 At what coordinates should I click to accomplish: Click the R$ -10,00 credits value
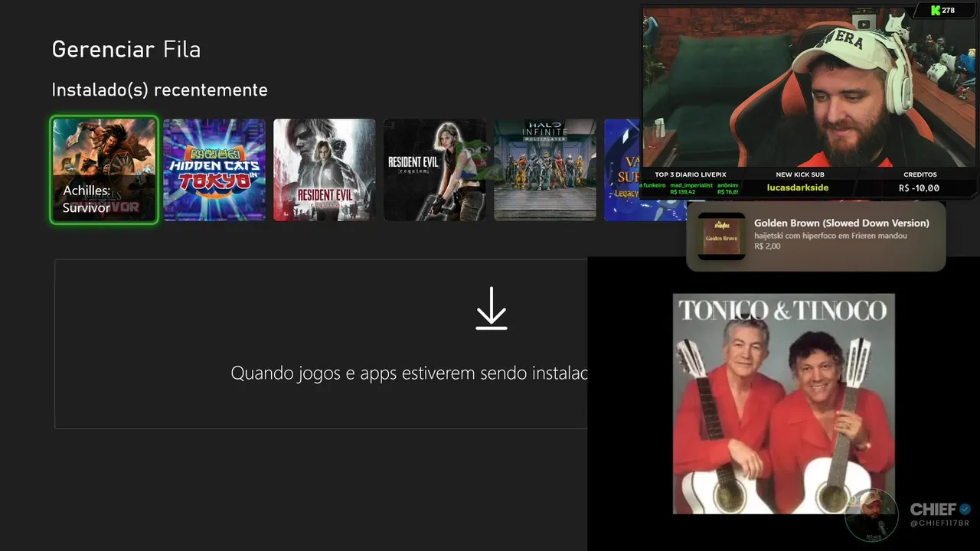coord(920,187)
